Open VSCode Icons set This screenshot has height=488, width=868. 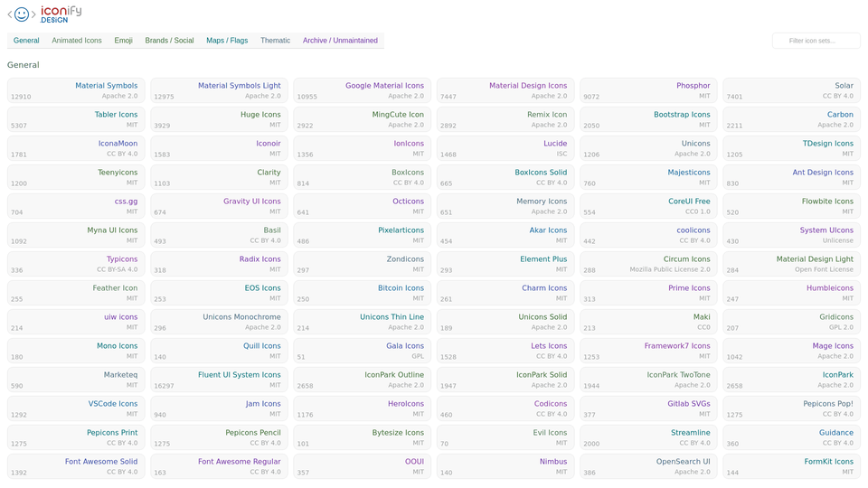76,408
